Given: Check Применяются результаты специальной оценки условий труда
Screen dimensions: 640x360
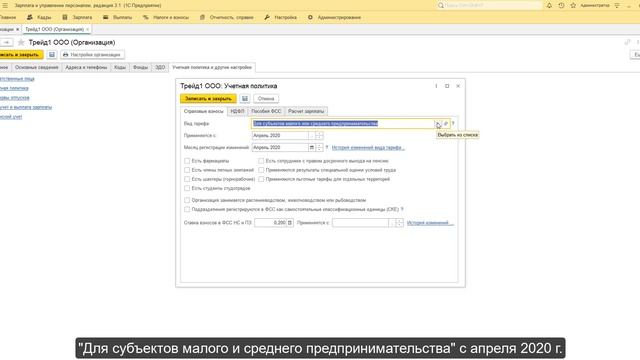Looking at the screenshot, I should point(261,170).
